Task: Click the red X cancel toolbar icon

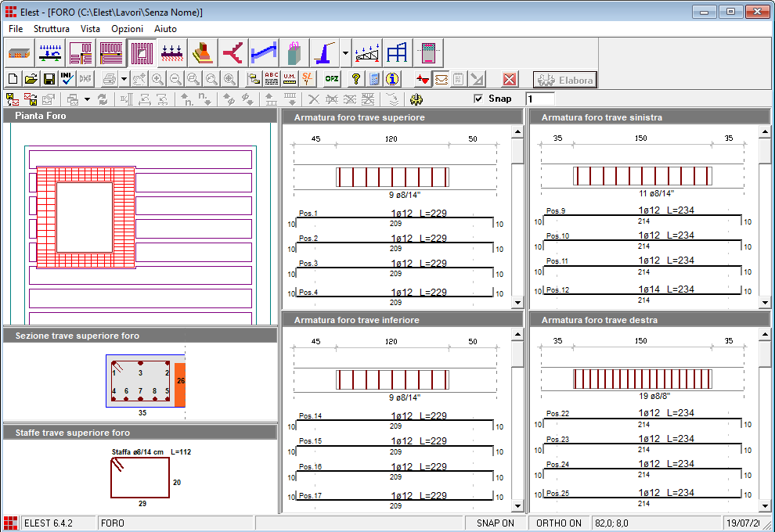Action: (x=510, y=79)
